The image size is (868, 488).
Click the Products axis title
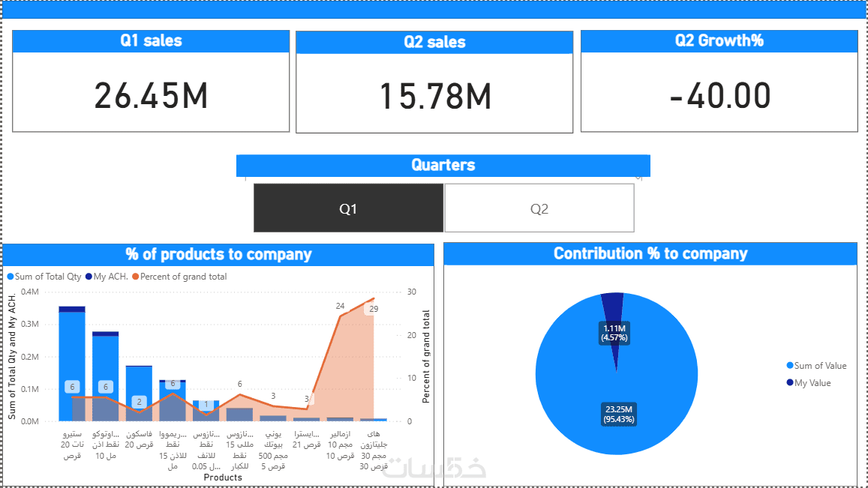[x=223, y=477]
